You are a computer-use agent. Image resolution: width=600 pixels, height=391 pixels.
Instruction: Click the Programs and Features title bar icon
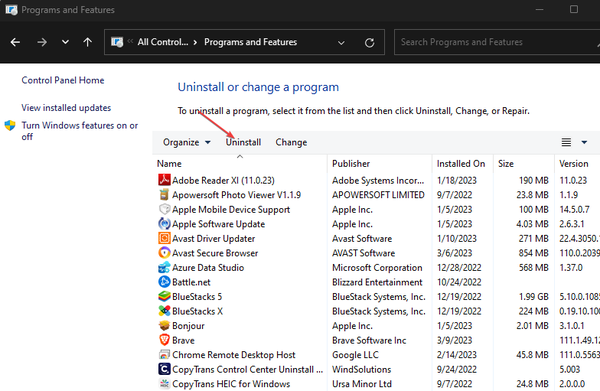pos(11,10)
